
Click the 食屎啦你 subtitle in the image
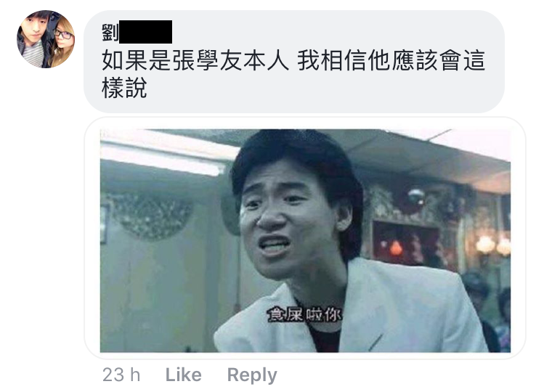click(304, 314)
